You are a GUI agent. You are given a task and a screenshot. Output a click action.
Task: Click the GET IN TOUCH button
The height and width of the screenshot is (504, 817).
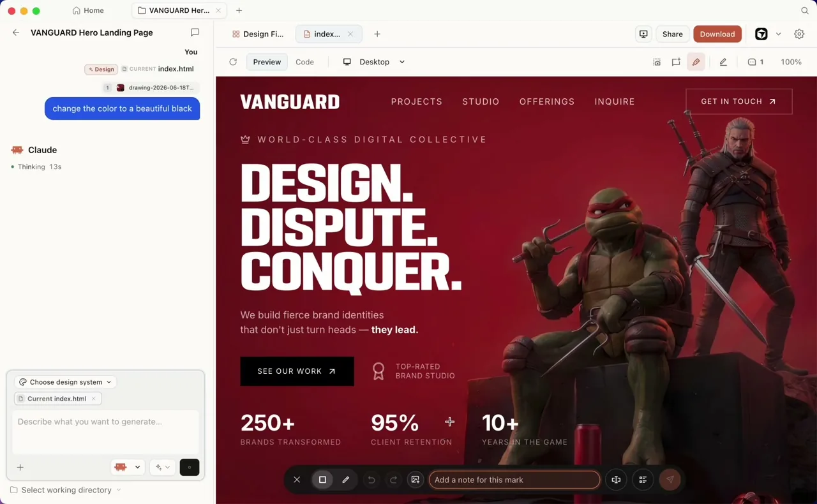click(x=739, y=101)
